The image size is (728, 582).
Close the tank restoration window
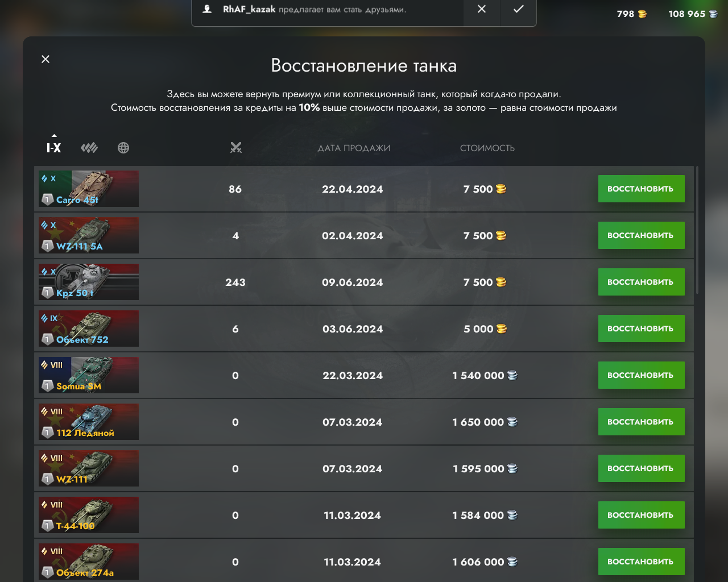[x=45, y=59]
